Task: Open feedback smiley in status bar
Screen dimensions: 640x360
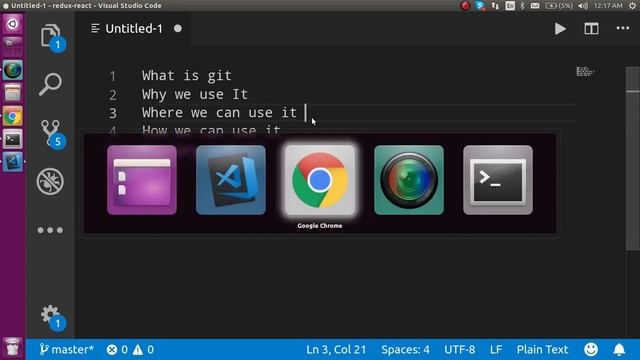Action: coord(591,349)
